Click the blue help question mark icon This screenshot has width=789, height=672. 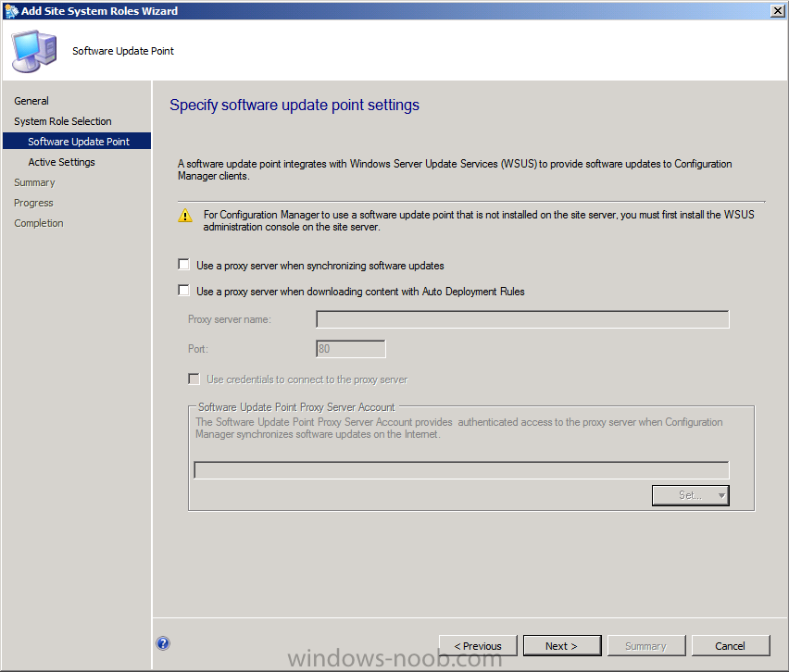(x=163, y=643)
